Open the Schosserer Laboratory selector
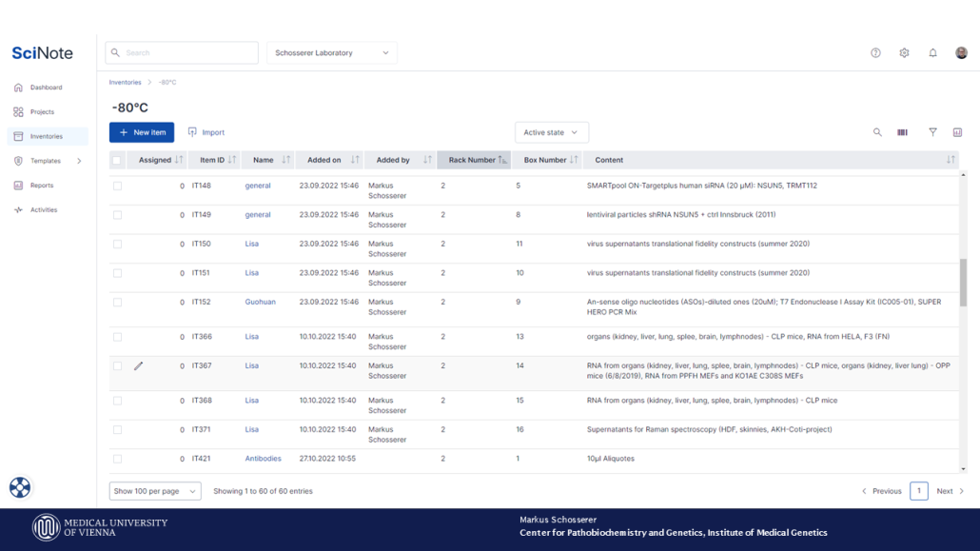Viewport: 980px width, 551px height. [x=331, y=52]
